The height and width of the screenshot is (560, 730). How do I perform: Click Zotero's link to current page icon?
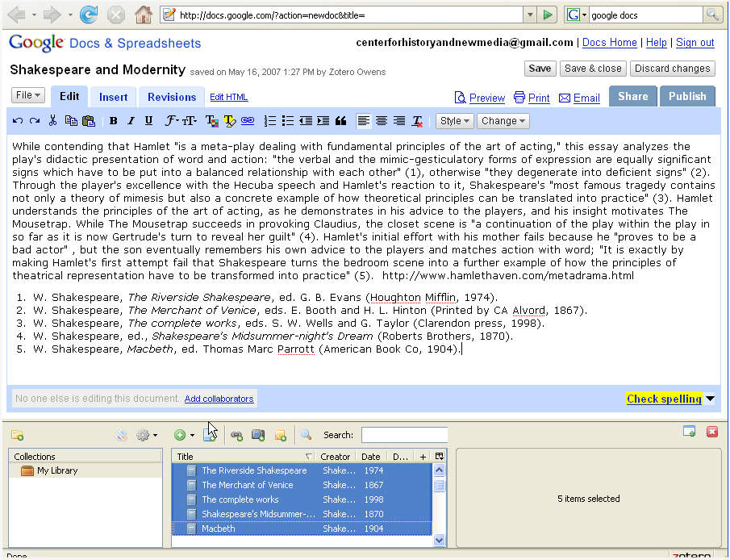237,436
